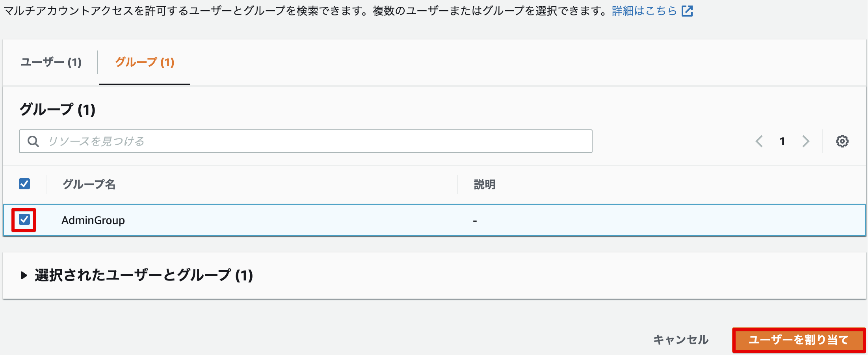This screenshot has width=868, height=355.
Task: Switch to the ユーザー (1) tab
Action: (x=51, y=62)
